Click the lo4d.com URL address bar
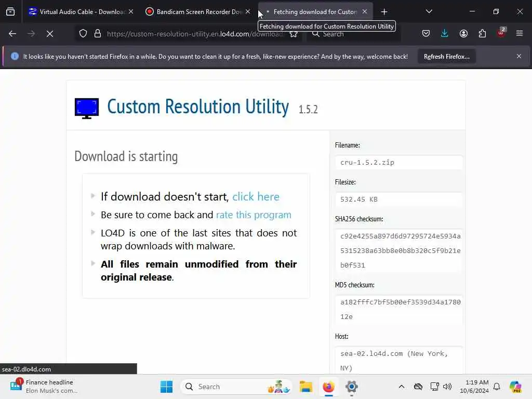 pyautogui.click(x=195, y=34)
